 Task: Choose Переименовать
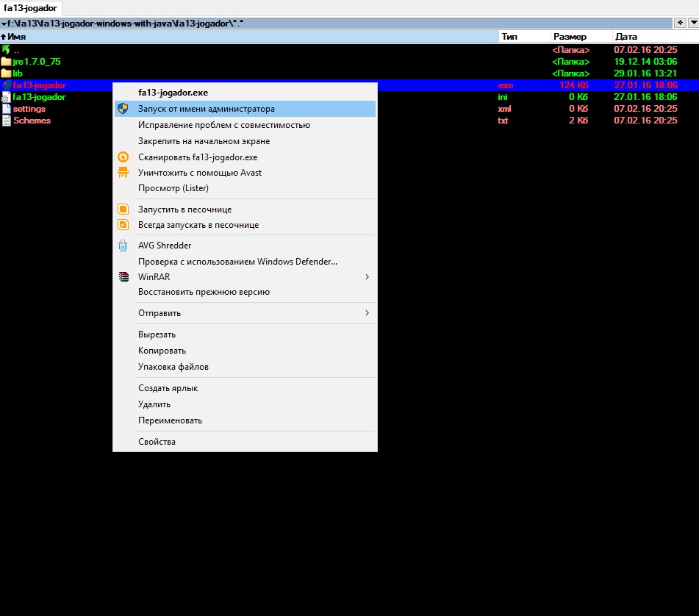(245, 420)
